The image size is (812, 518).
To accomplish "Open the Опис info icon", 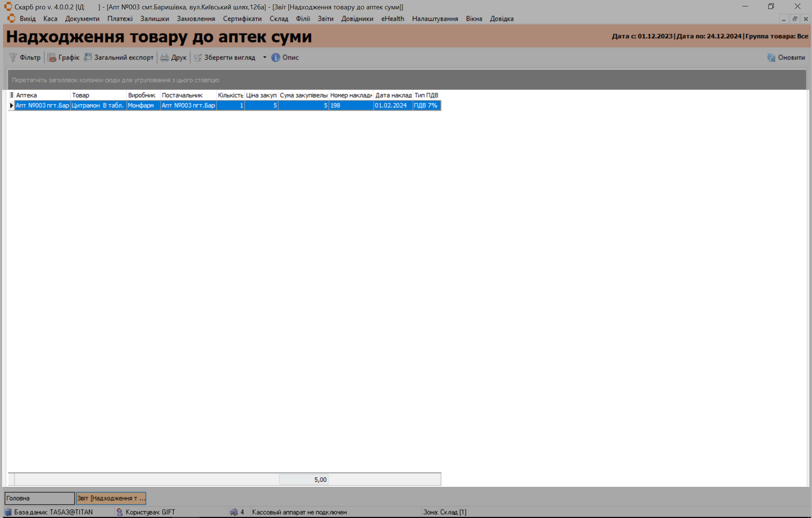I will point(276,57).
